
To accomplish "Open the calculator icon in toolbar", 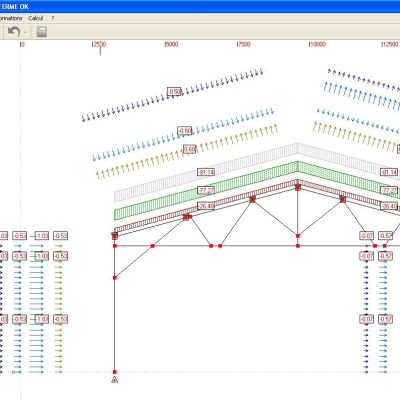I will pos(41,32).
